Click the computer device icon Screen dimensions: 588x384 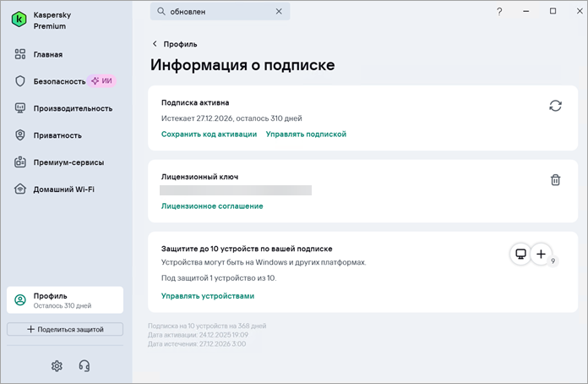520,254
